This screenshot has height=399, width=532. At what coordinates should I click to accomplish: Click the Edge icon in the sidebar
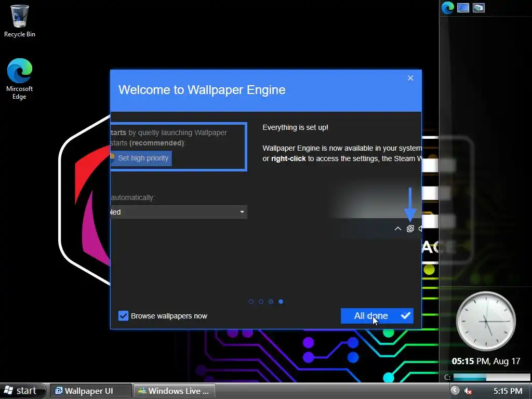(x=447, y=7)
